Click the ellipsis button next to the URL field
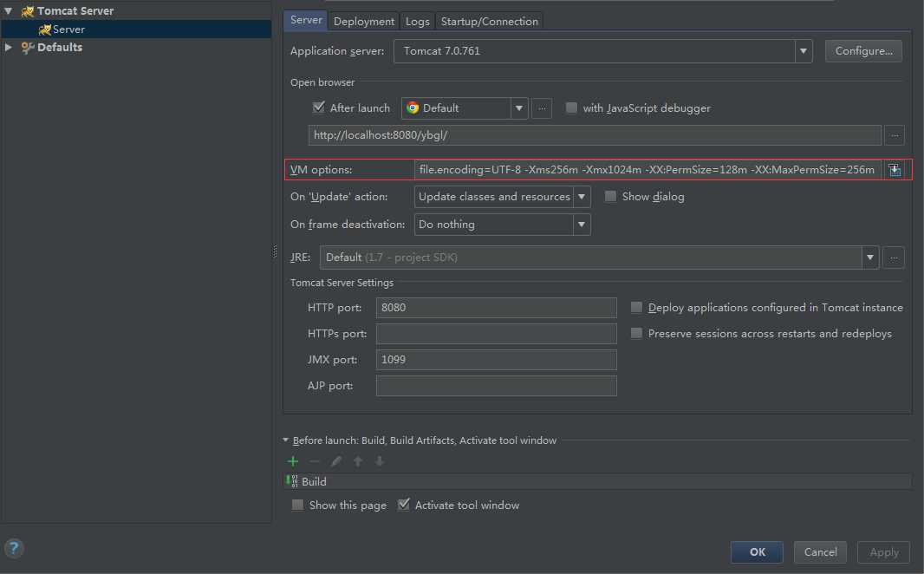This screenshot has width=924, height=574. (x=895, y=135)
